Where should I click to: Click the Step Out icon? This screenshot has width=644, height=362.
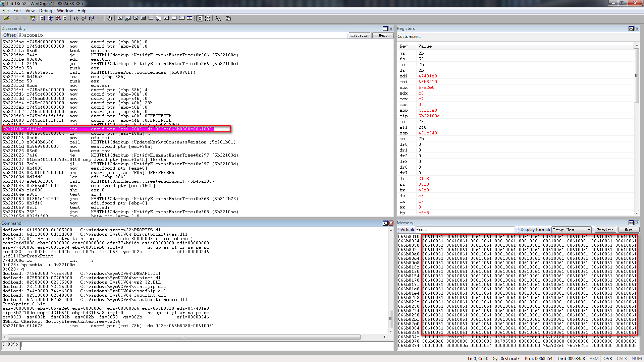coord(92,18)
